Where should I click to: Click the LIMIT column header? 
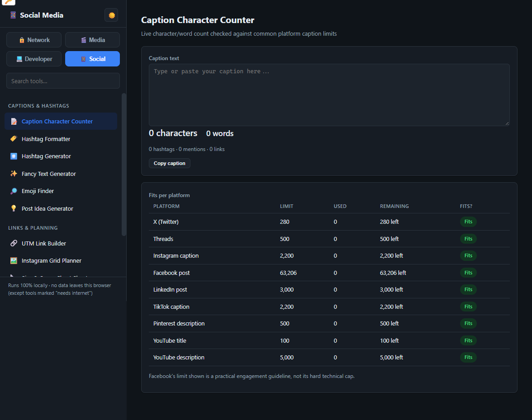[x=286, y=206]
